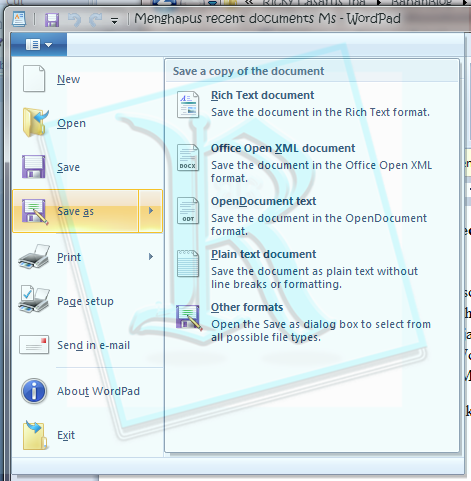Choose New from the menu
The width and height of the screenshot is (471, 481).
pos(68,79)
